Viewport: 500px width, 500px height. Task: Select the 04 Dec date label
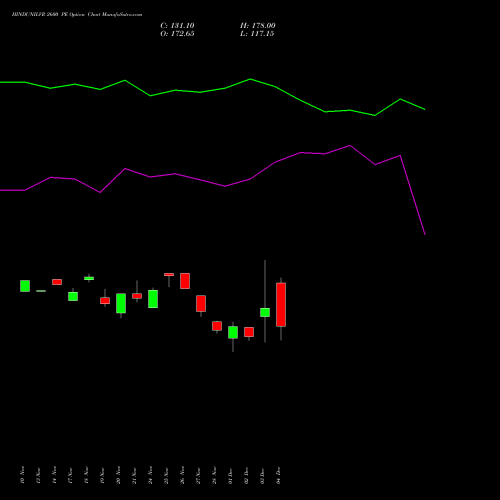click(x=278, y=476)
